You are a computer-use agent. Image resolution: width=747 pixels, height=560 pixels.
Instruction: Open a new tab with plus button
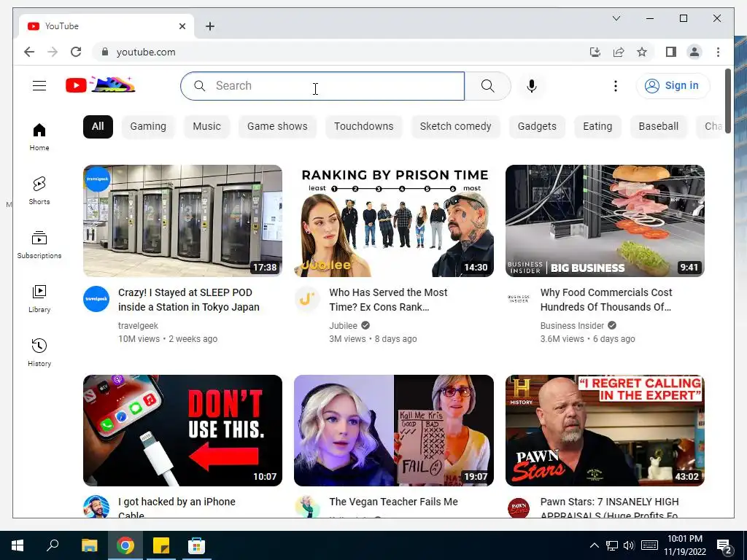pyautogui.click(x=210, y=27)
